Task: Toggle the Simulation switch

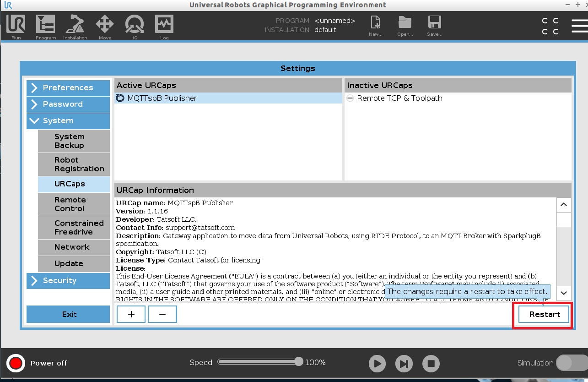Action: 572,363
